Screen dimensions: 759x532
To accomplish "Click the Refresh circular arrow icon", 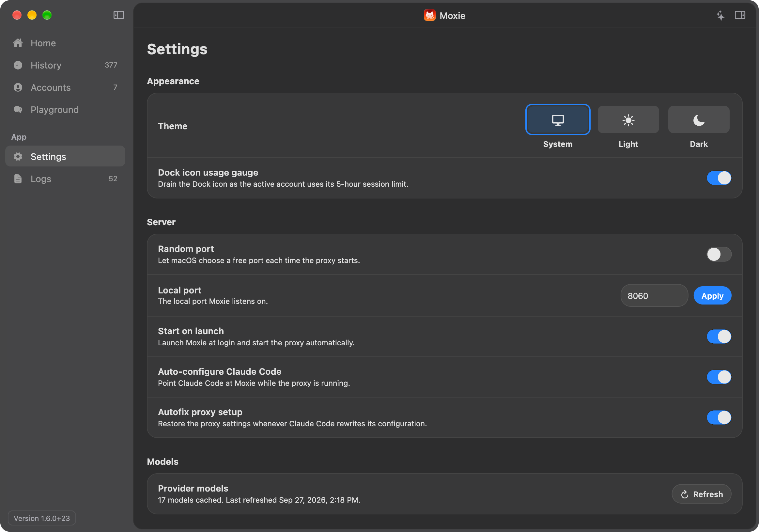I will [685, 494].
